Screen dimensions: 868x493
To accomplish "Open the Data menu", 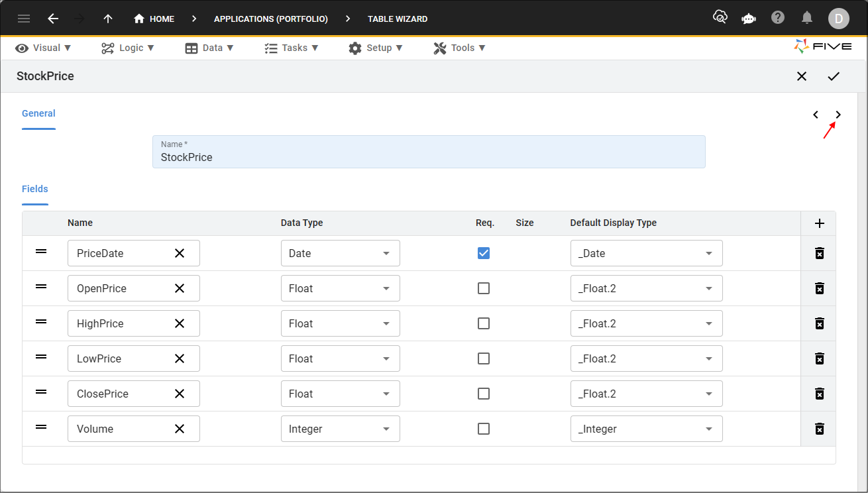I will pyautogui.click(x=209, y=48).
